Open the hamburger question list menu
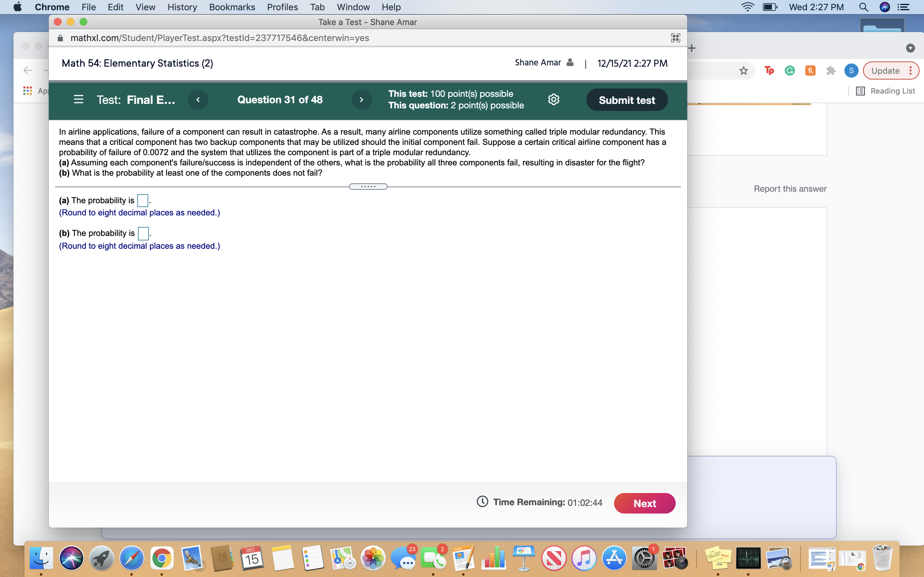The height and width of the screenshot is (577, 924). (x=78, y=100)
